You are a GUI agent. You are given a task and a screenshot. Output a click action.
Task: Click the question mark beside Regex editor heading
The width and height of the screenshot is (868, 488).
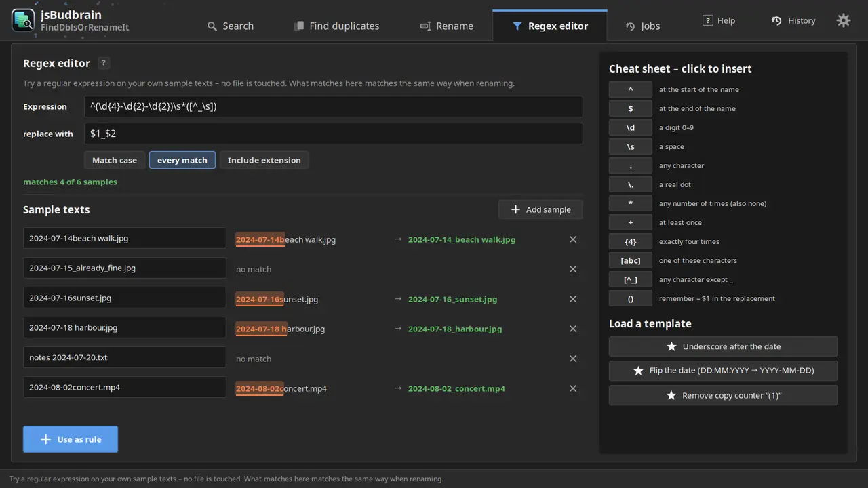point(103,63)
